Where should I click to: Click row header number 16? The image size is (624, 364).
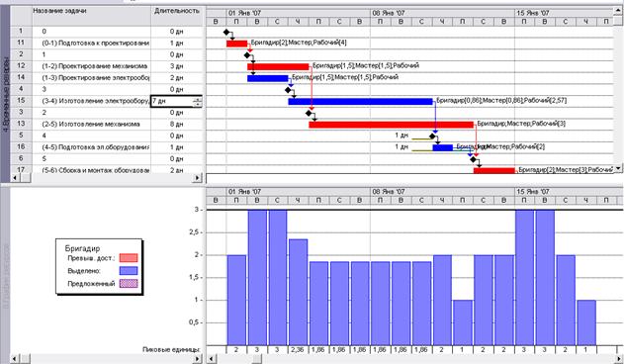point(21,146)
